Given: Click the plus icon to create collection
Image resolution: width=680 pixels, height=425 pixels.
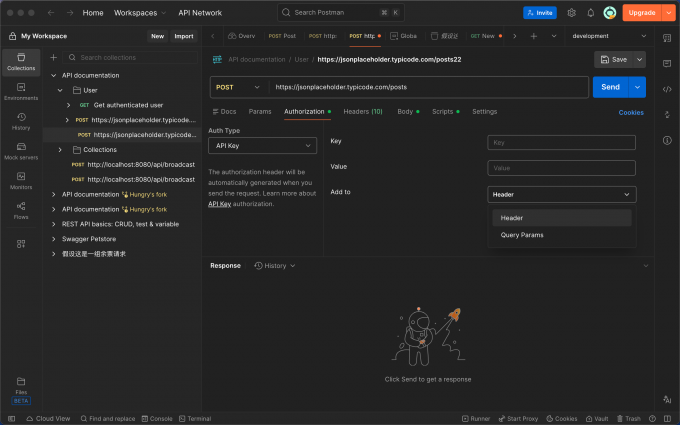Looking at the screenshot, I should (53, 57).
